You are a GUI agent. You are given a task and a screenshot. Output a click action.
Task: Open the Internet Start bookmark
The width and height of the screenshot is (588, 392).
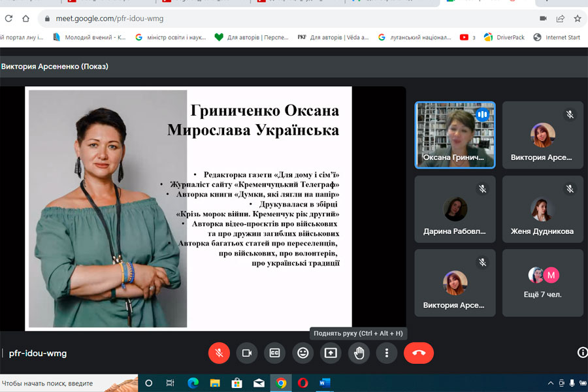click(557, 37)
